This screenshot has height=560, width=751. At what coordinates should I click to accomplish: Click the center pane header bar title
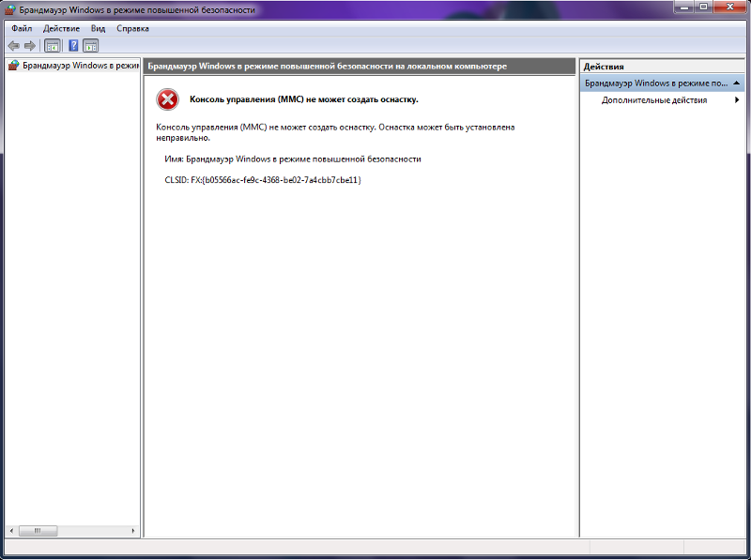tap(327, 66)
